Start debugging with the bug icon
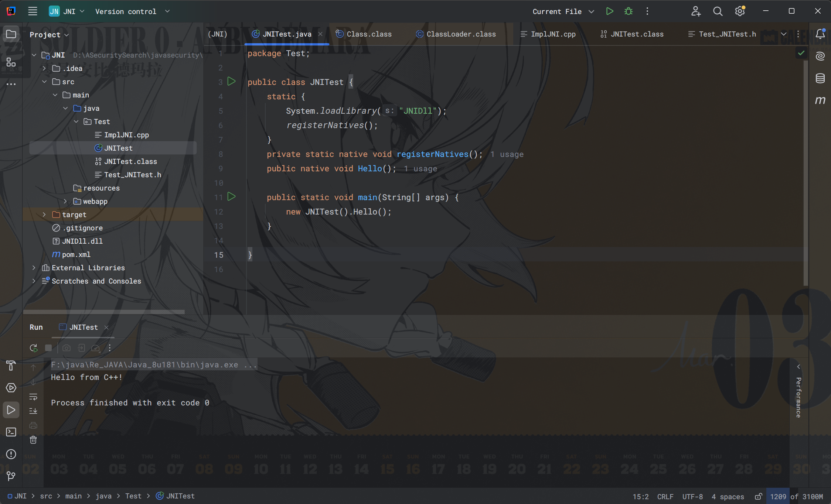 click(x=628, y=11)
